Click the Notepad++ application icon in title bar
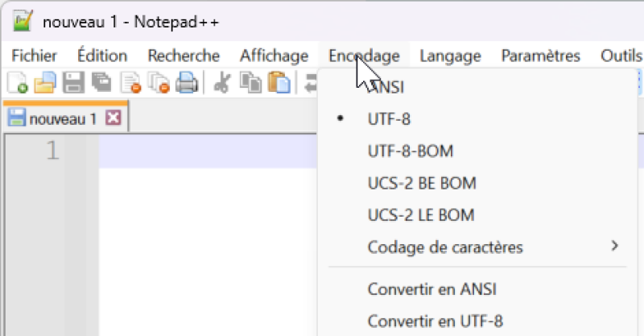 pyautogui.click(x=23, y=21)
